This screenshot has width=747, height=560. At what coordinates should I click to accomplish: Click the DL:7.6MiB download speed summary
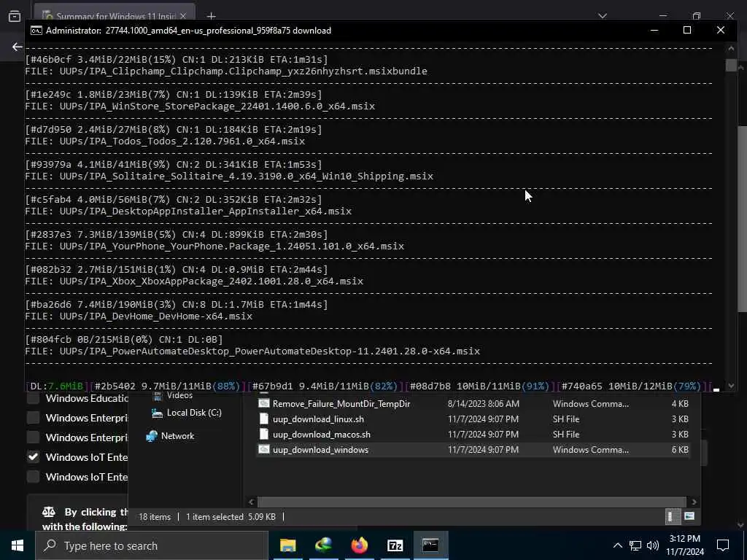pos(57,386)
